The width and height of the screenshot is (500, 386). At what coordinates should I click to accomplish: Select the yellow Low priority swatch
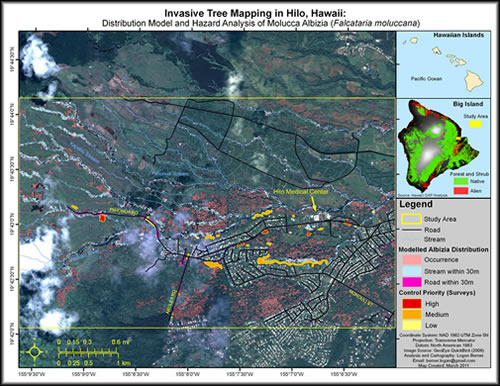point(412,325)
